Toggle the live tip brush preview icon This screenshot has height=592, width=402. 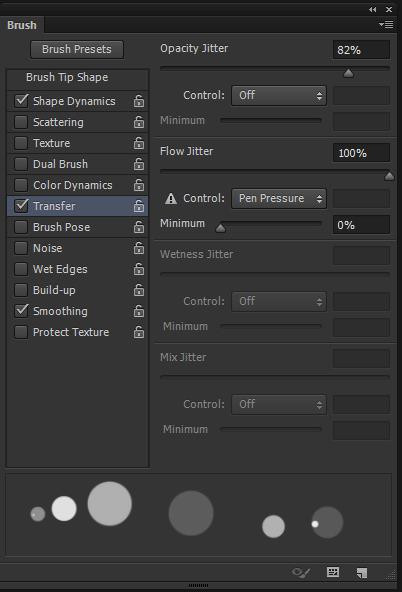(301, 573)
